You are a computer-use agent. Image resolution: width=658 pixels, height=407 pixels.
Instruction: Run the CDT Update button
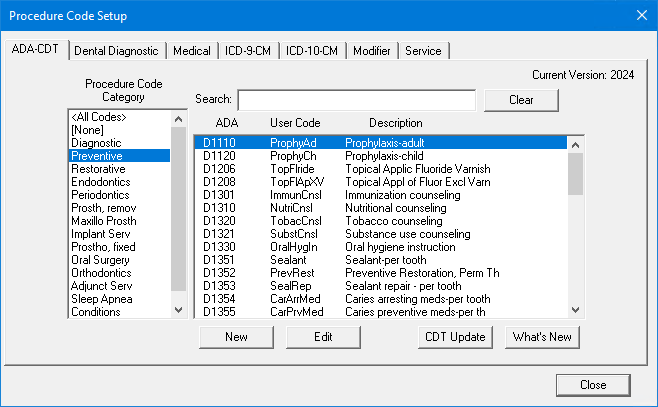tap(454, 337)
